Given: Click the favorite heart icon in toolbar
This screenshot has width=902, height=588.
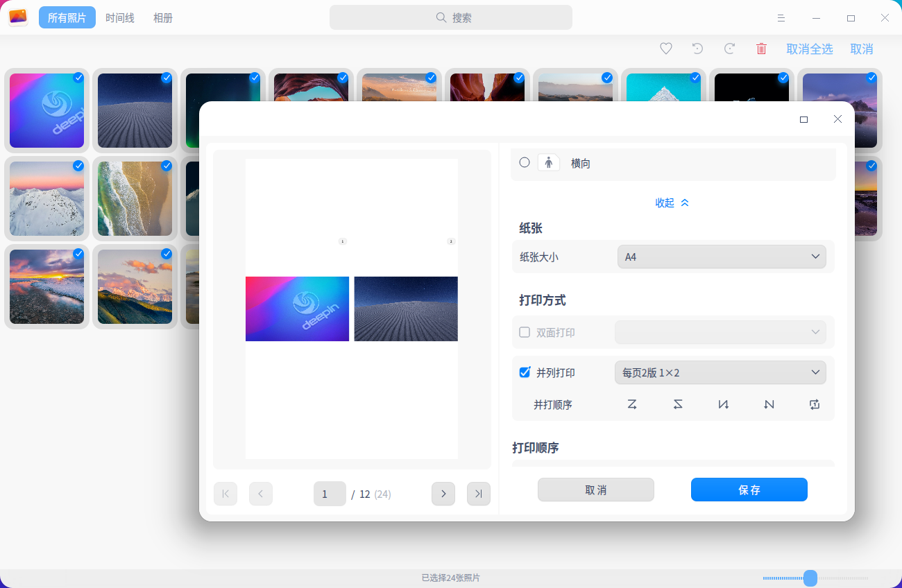Looking at the screenshot, I should 665,49.
